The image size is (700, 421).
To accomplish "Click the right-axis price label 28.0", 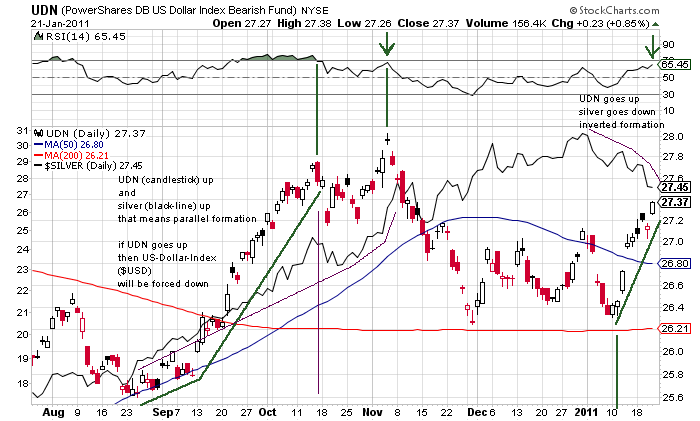I will tap(673, 137).
